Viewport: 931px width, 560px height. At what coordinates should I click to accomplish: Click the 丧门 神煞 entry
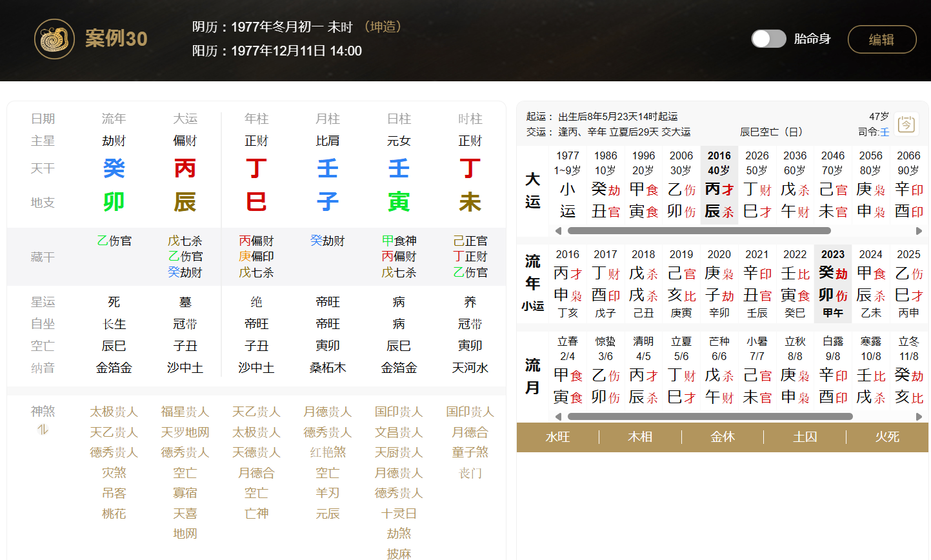coord(470,473)
